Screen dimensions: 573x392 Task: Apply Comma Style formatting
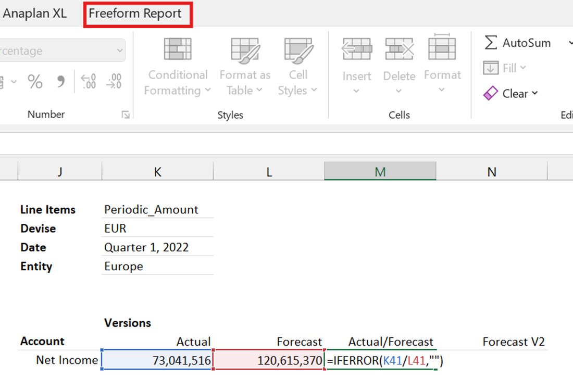[x=60, y=81]
